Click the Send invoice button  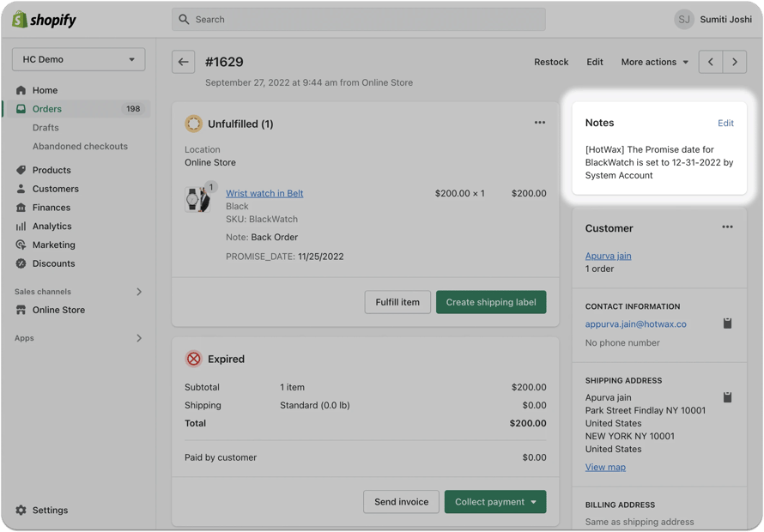point(402,502)
